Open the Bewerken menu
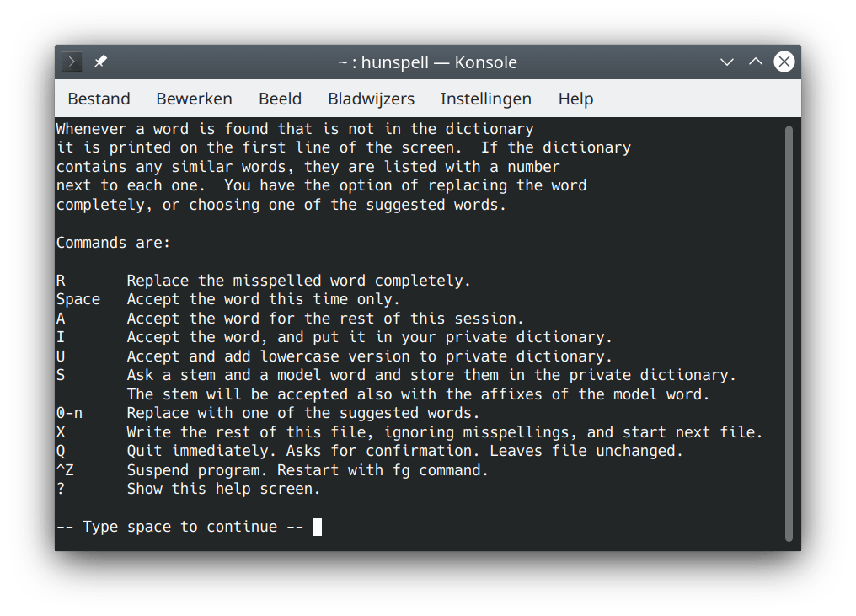Image resolution: width=856 pixels, height=616 pixels. point(194,99)
